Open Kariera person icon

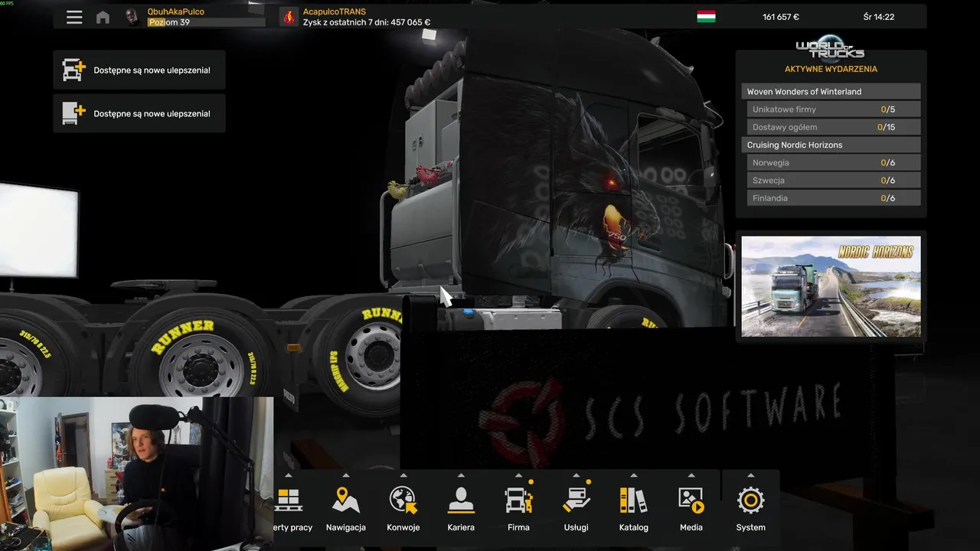pyautogui.click(x=461, y=500)
